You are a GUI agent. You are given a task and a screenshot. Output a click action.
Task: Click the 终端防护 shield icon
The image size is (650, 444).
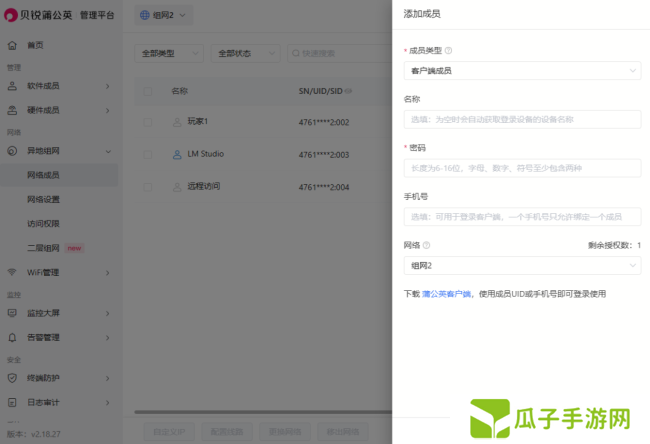click(12, 378)
